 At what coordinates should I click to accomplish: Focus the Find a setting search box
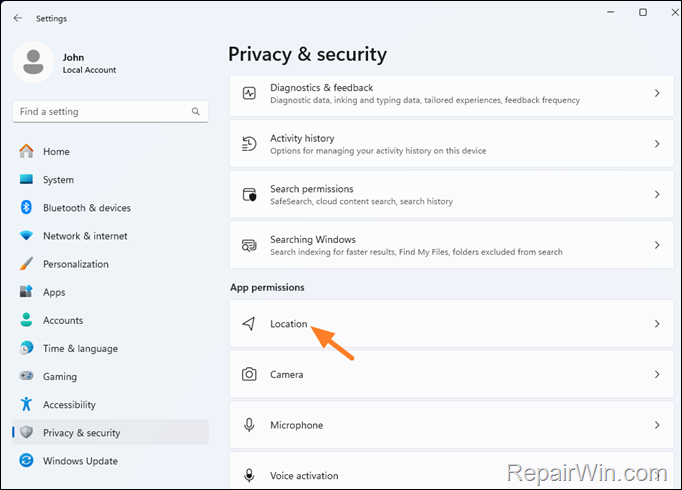[x=100, y=112]
